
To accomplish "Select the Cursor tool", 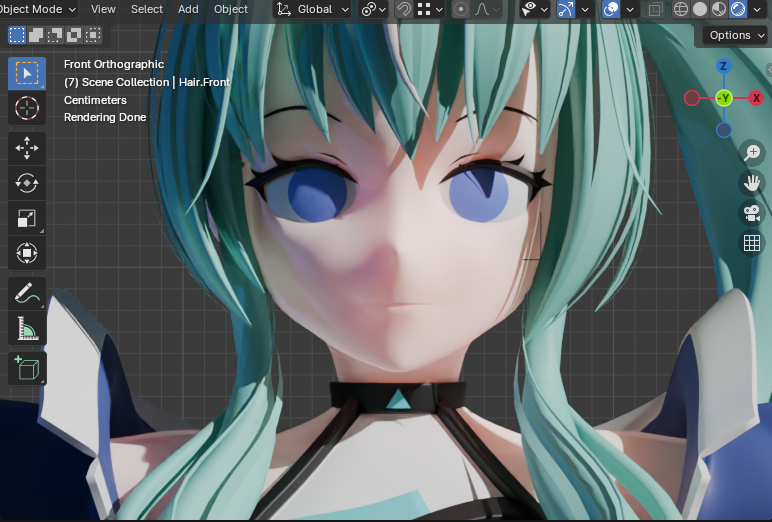I will coord(27,107).
